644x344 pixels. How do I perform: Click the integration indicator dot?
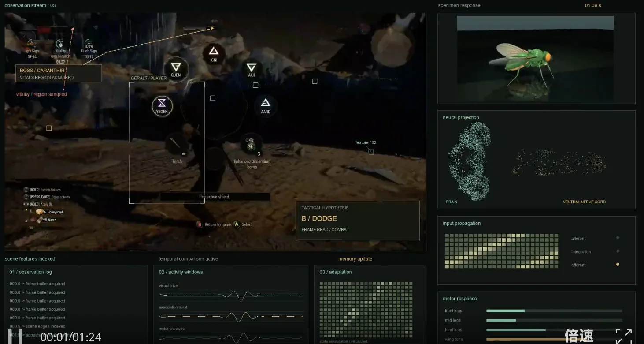pyautogui.click(x=618, y=251)
